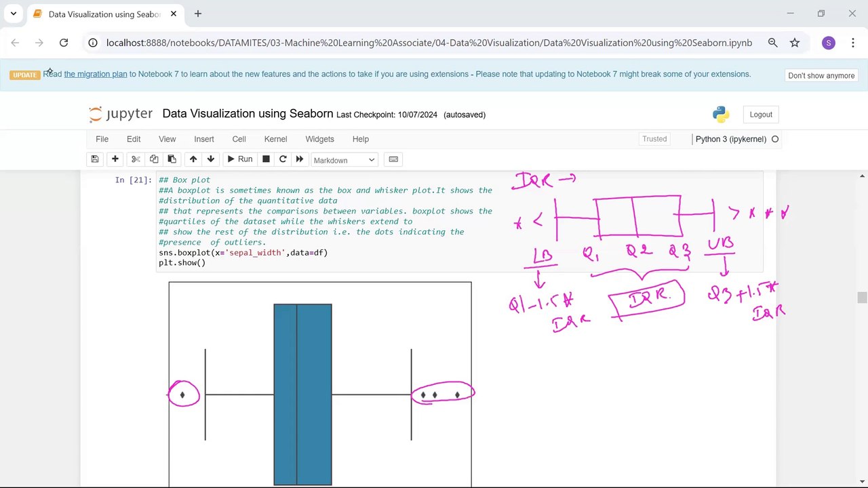
Task: Go forward with browser forward arrow
Action: (x=39, y=43)
